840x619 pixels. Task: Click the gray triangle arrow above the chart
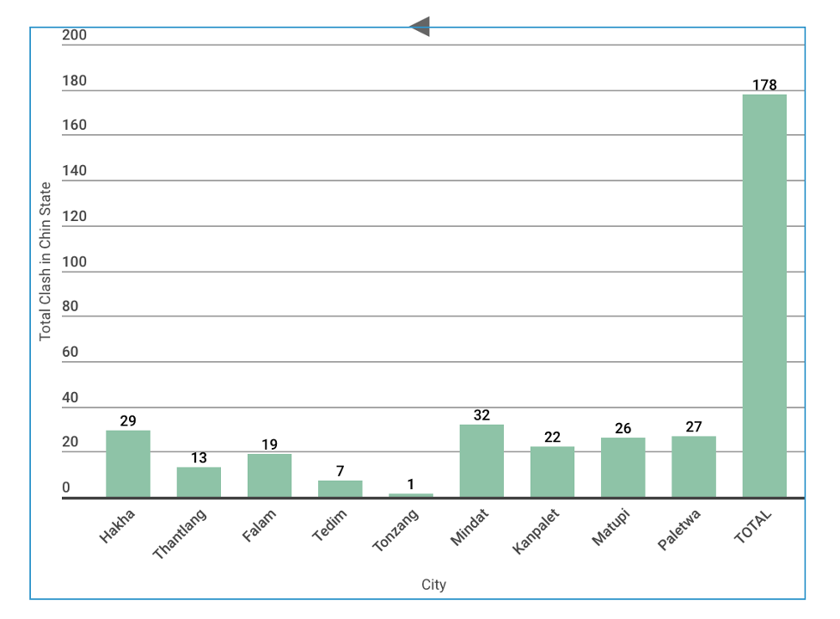pos(420,27)
